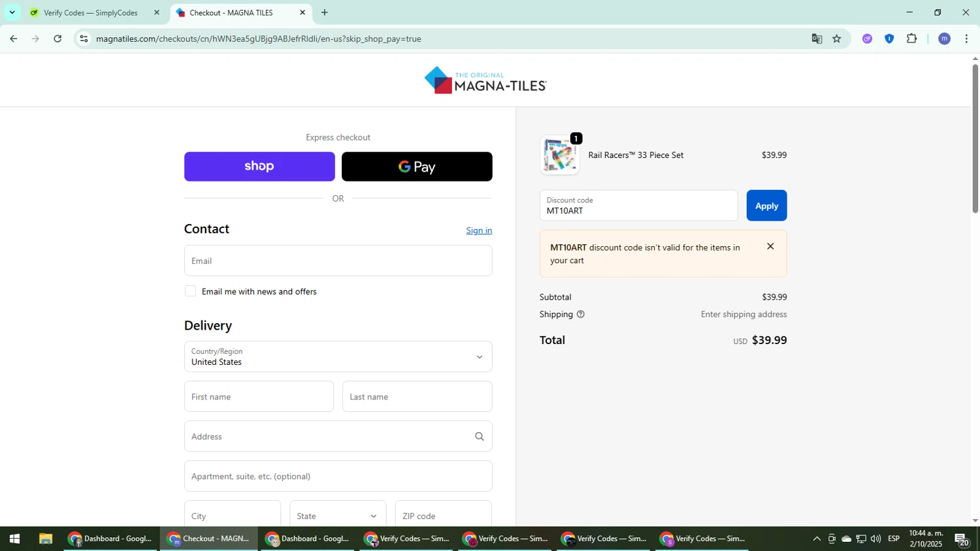Click the Rail Racers 33 Piece Set name
The width and height of the screenshot is (980, 551).
click(x=636, y=155)
